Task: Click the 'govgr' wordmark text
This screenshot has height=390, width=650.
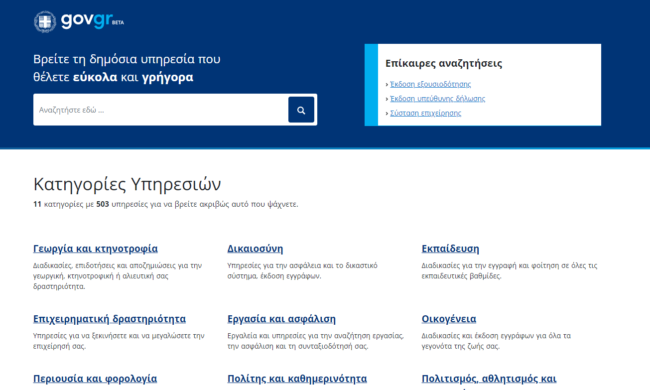Action: pyautogui.click(x=87, y=20)
